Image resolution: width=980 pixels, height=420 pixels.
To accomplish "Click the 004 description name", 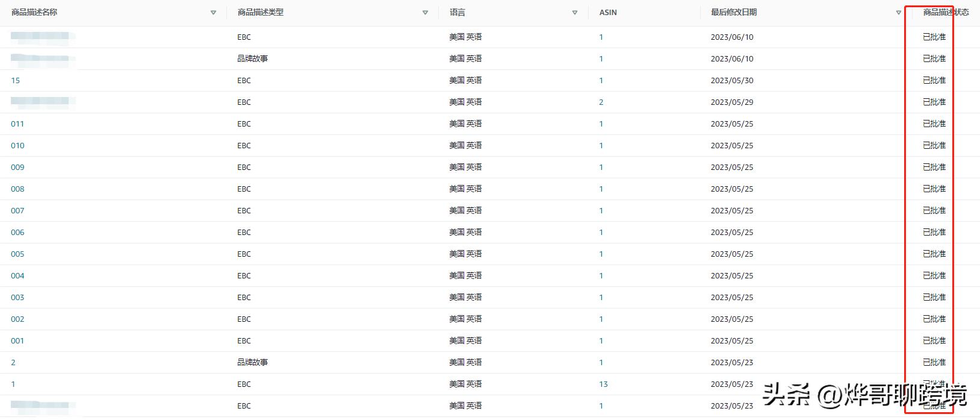I will (17, 275).
